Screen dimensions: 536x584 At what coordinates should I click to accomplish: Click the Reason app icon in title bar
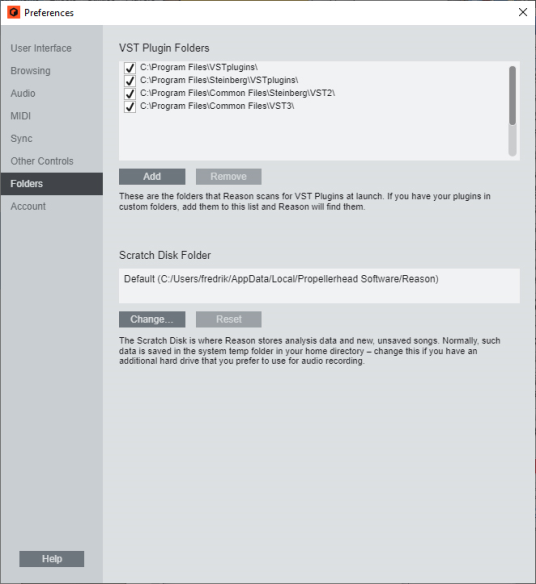pos(14,12)
